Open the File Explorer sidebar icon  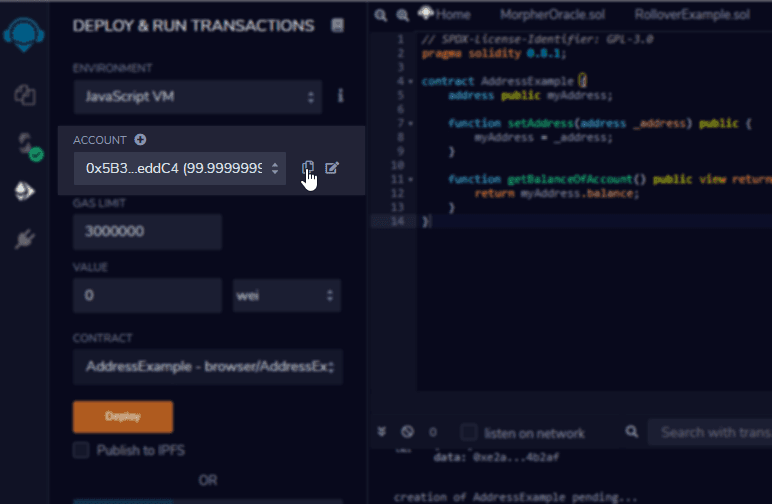point(25,95)
